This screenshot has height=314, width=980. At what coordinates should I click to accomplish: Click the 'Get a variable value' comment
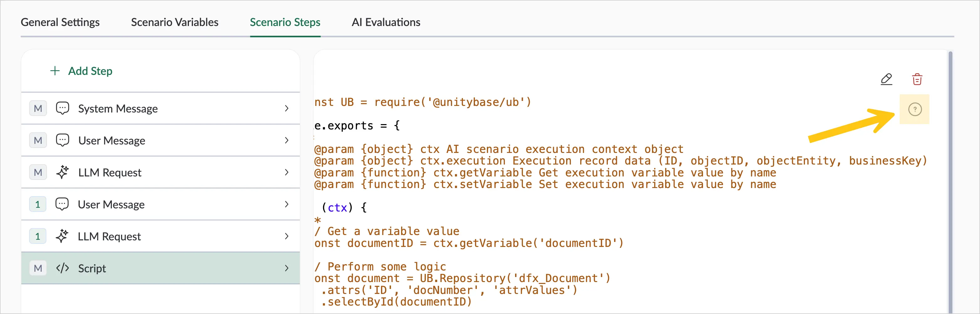[387, 231]
